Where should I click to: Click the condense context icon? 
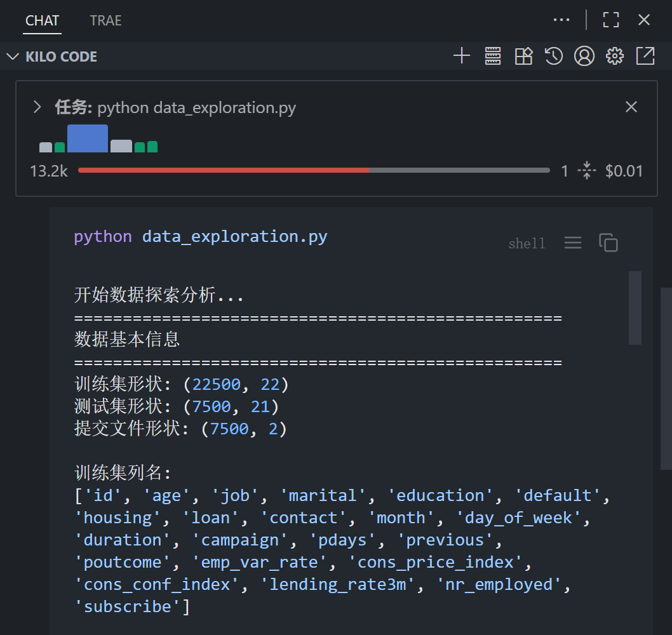click(587, 171)
